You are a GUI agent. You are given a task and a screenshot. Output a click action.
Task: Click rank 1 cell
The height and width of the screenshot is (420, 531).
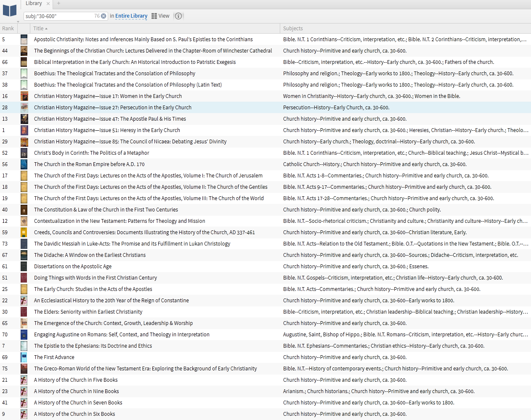coord(3,130)
